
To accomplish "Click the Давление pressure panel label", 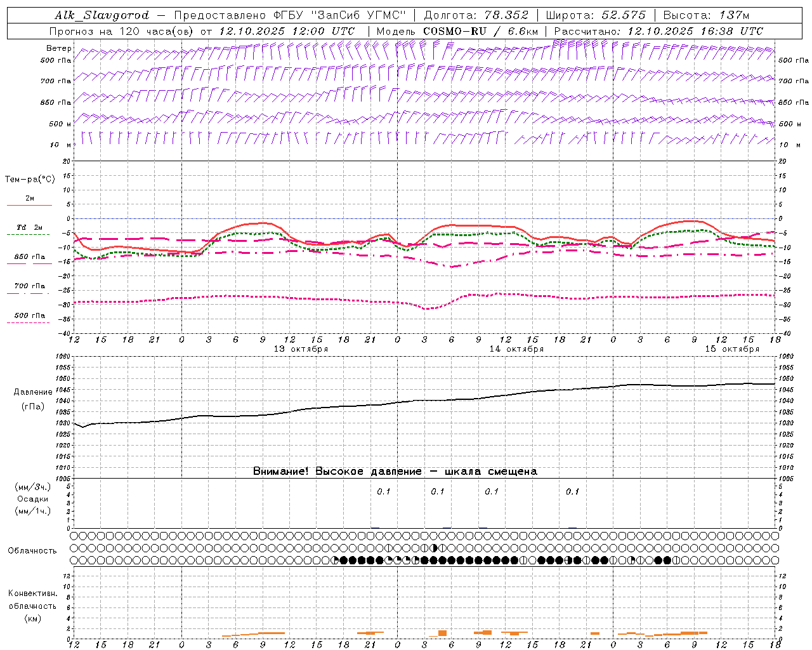I will [x=33, y=392].
